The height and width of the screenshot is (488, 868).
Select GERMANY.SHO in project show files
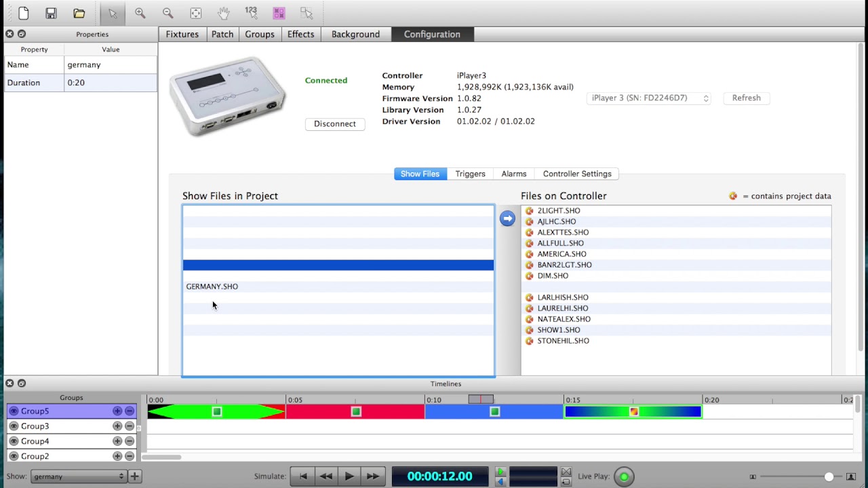click(x=212, y=287)
